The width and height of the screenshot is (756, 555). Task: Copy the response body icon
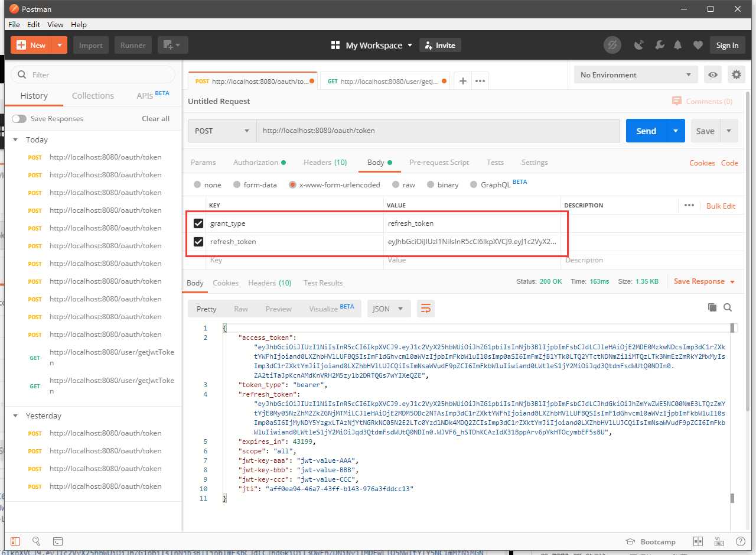pyautogui.click(x=712, y=307)
